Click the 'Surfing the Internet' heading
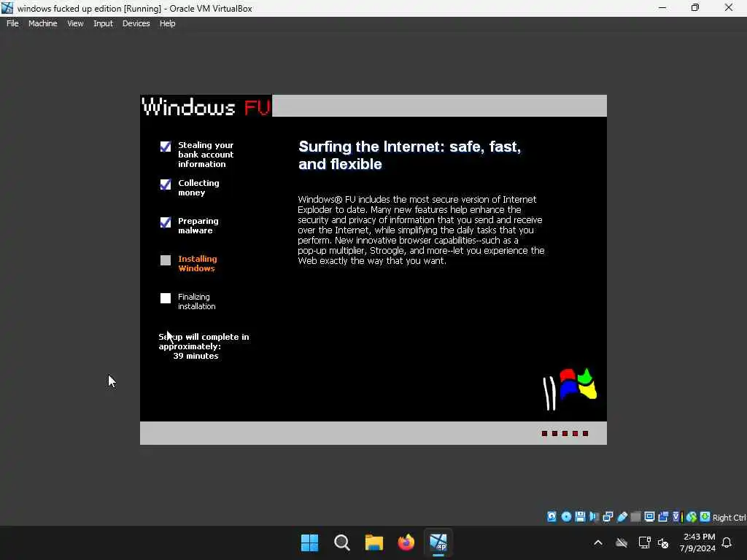This screenshot has height=560, width=747. pyautogui.click(x=409, y=155)
